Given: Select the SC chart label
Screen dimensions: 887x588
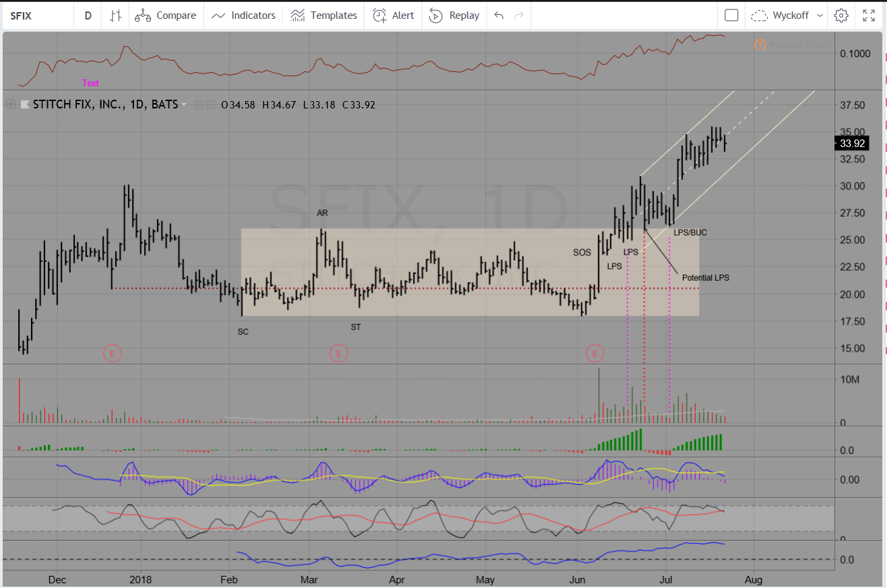Looking at the screenshot, I should click(243, 331).
